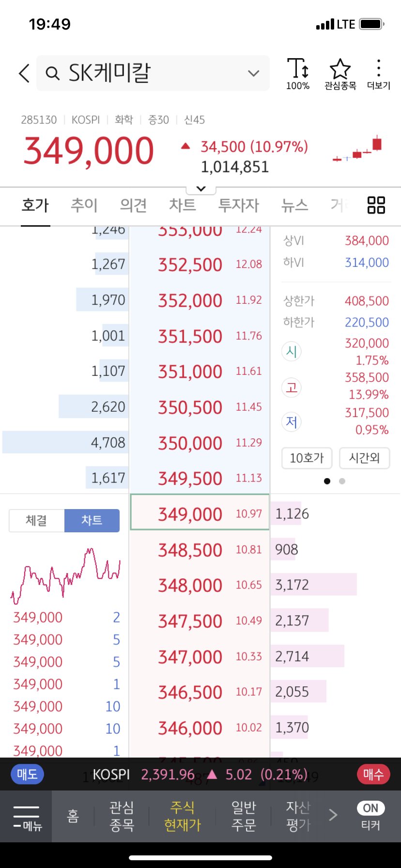Open the font size 100% tool
Viewport: 401px width, 868px height.
pyautogui.click(x=298, y=74)
